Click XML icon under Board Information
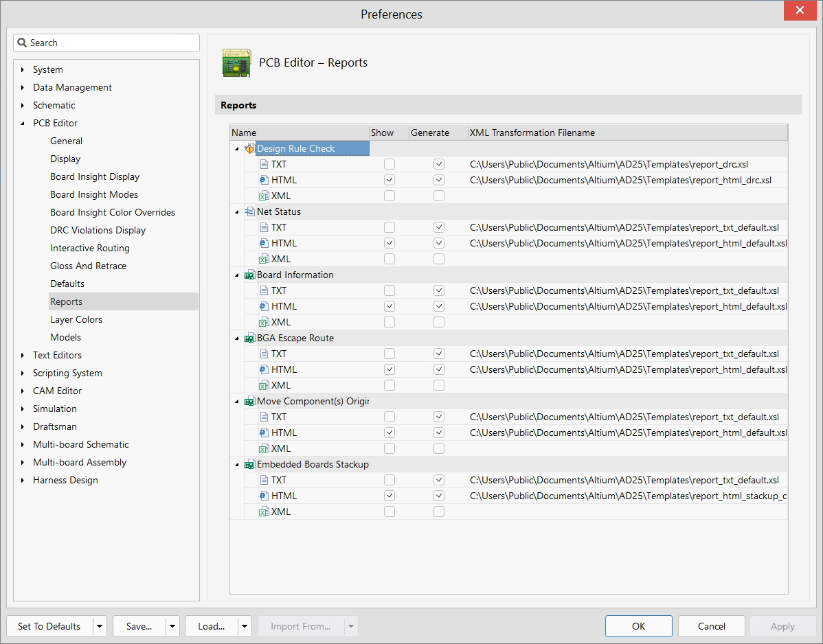 264,323
